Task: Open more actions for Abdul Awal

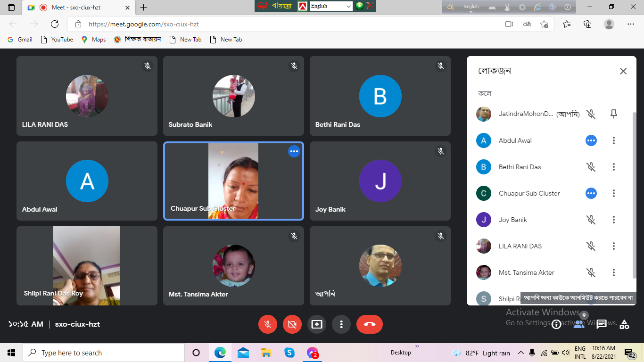Action: 614,140
